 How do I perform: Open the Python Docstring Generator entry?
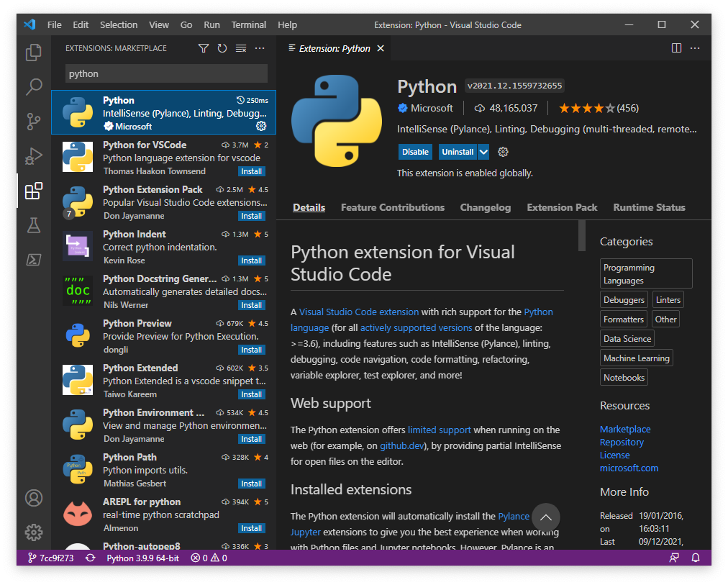pyautogui.click(x=163, y=291)
